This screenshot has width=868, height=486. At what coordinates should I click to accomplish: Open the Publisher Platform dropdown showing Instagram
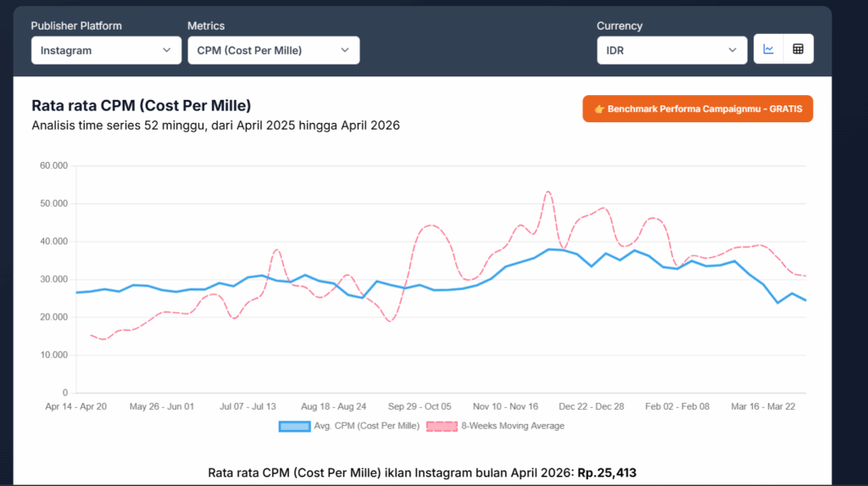coord(106,50)
